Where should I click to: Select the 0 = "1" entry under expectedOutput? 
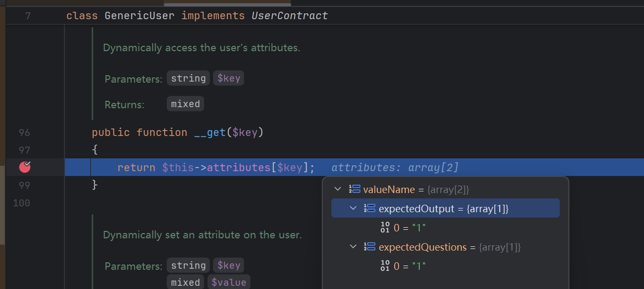tap(410, 228)
